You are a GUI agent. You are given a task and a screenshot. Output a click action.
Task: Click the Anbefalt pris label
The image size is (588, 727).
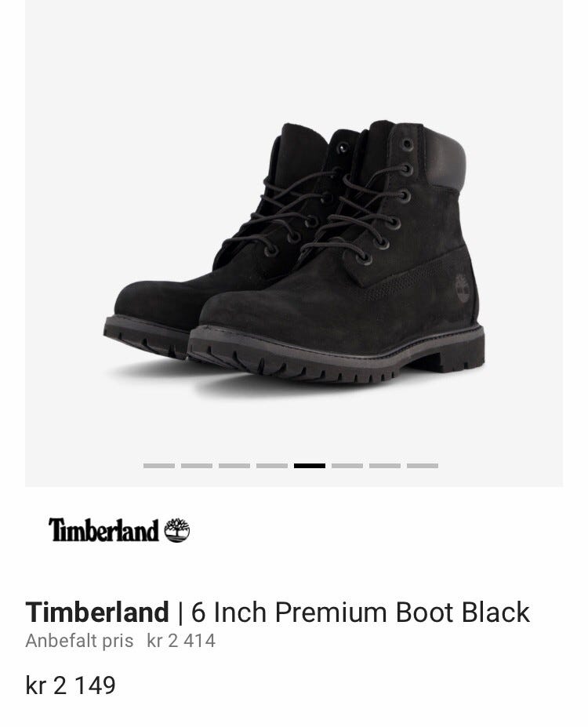pos(79,641)
